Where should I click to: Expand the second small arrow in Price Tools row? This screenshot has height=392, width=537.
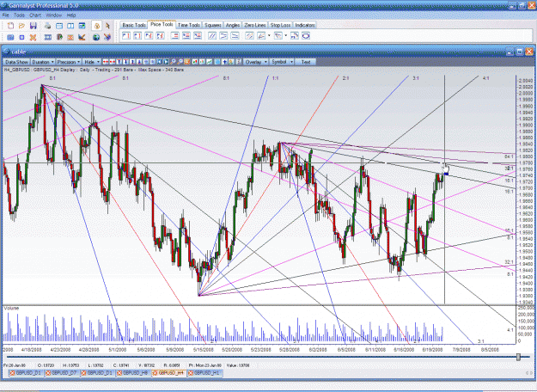[x=285, y=35]
